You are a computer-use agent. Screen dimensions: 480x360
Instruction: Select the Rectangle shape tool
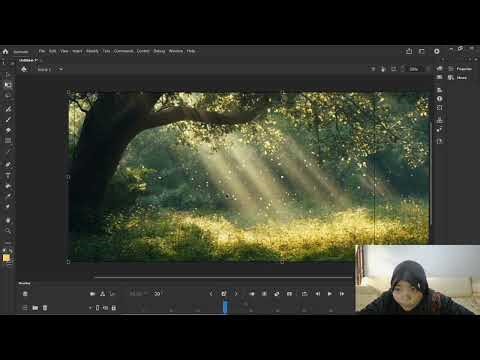click(8, 140)
